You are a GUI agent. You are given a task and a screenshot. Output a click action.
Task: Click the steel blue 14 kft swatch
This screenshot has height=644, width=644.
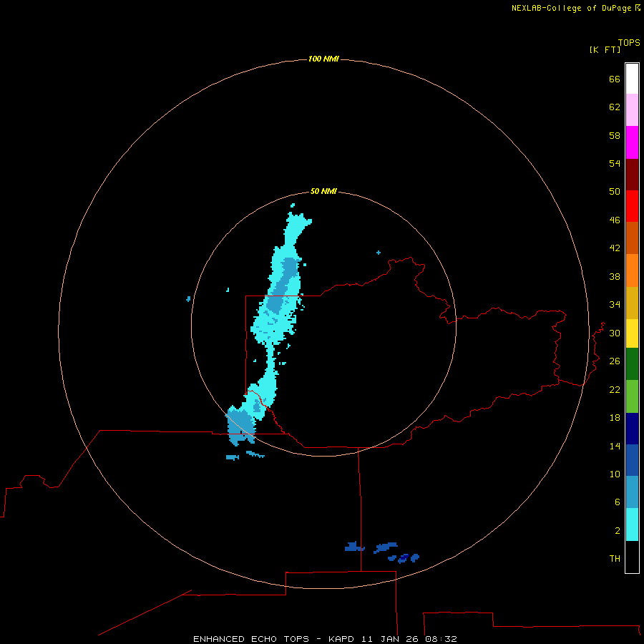632,492
